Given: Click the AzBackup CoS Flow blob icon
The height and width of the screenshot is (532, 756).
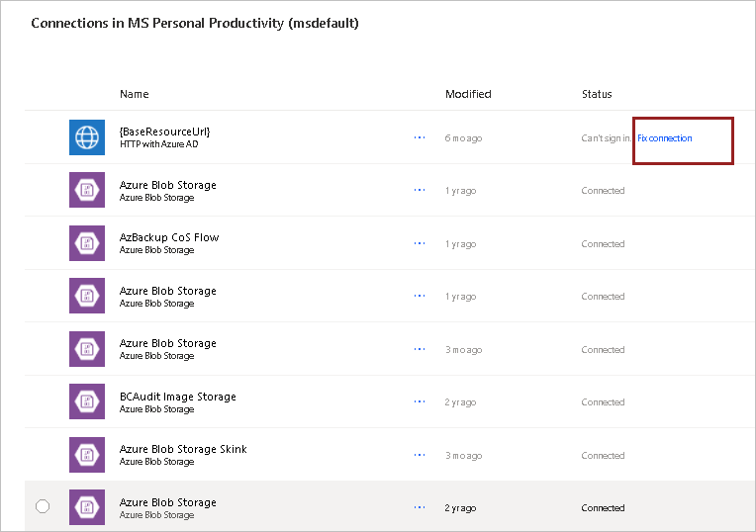Looking at the screenshot, I should tap(87, 243).
